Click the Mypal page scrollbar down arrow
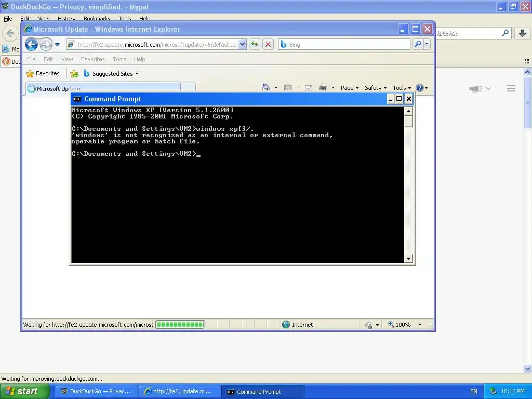532x399 pixels. click(x=527, y=368)
